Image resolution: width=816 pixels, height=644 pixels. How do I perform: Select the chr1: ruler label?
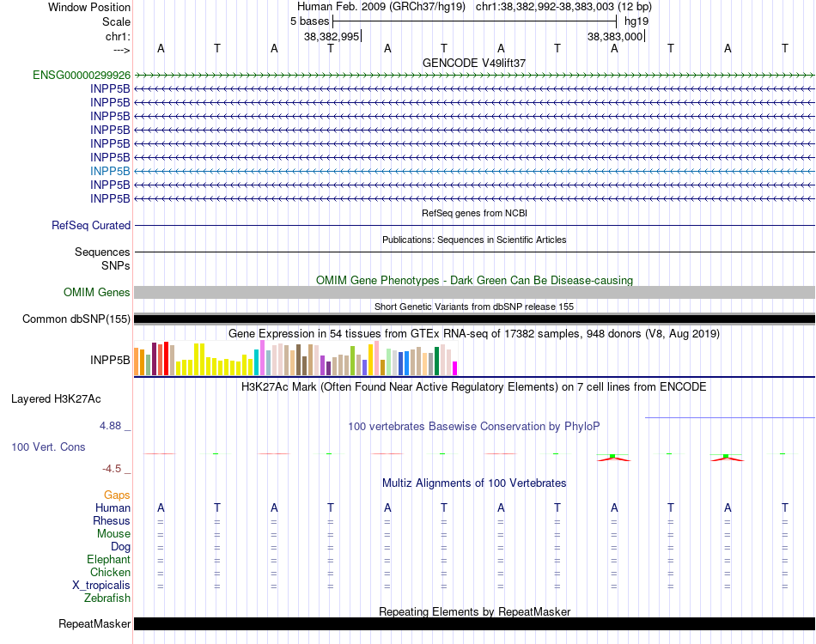click(118, 36)
